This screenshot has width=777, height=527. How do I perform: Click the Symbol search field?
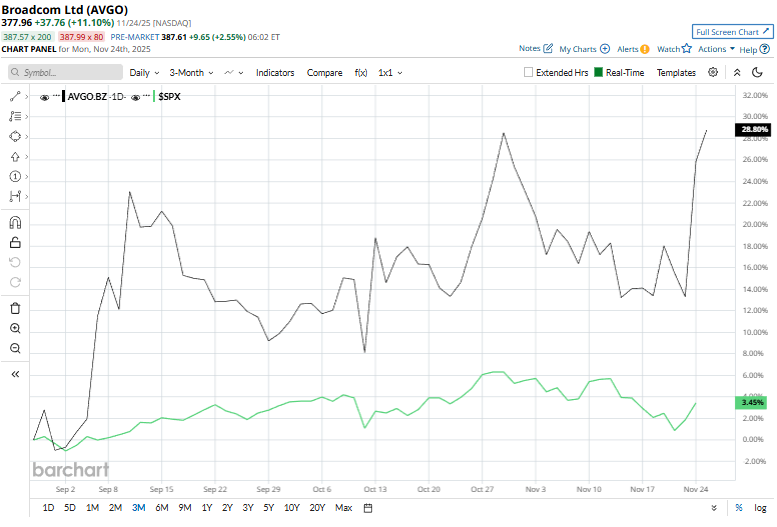(x=63, y=73)
